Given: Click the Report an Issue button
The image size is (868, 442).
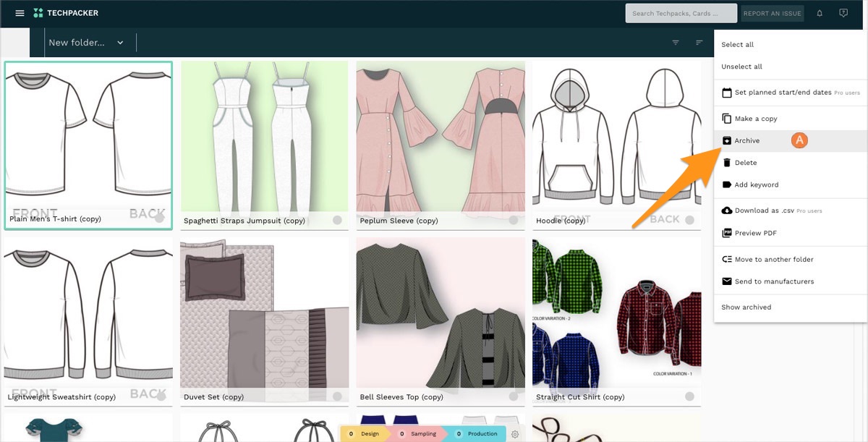Looking at the screenshot, I should 773,13.
